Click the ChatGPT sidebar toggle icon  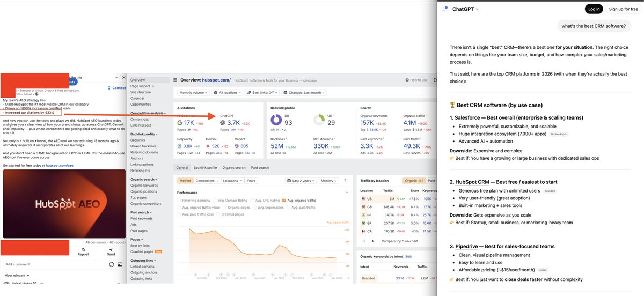444,9
